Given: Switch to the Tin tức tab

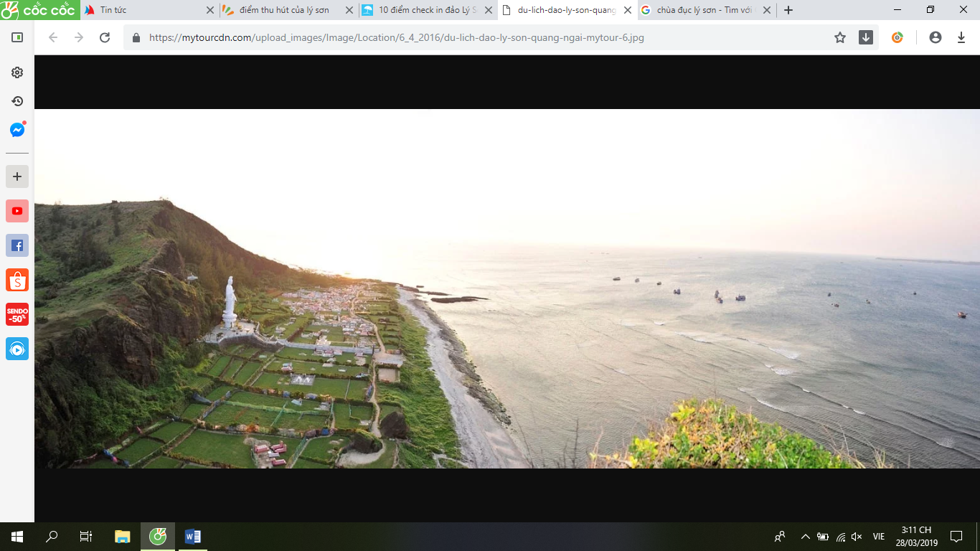Looking at the screenshot, I should (x=143, y=10).
